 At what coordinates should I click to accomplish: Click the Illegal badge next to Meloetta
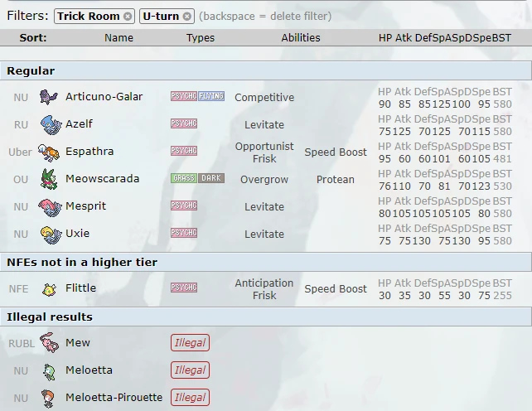click(190, 370)
